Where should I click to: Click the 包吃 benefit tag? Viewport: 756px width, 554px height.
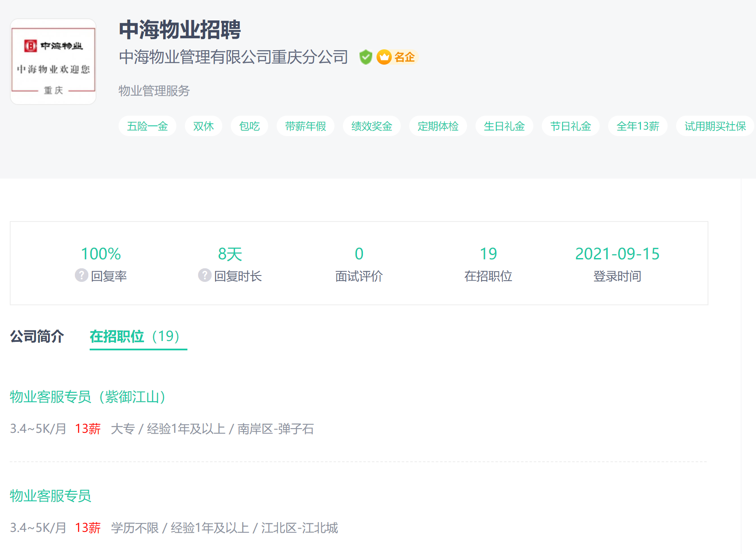249,126
